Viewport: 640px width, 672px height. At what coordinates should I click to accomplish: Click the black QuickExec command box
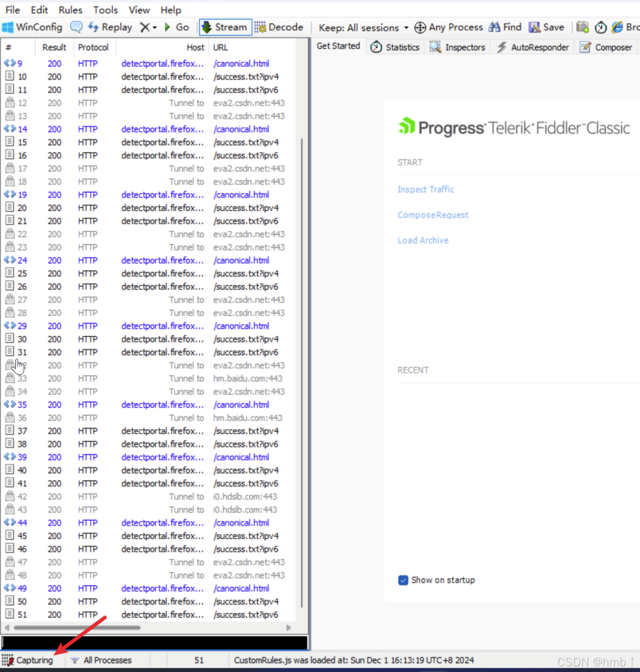[x=155, y=643]
